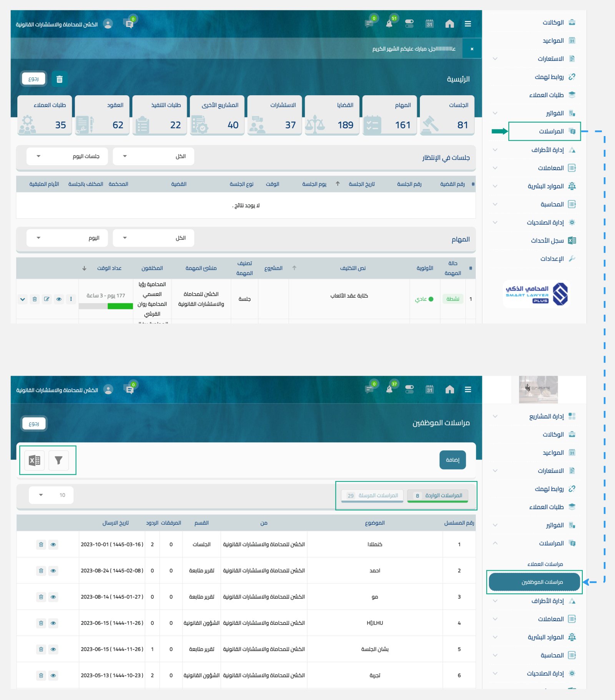Click trash icon beside رجوع on dashboard

coord(60,79)
